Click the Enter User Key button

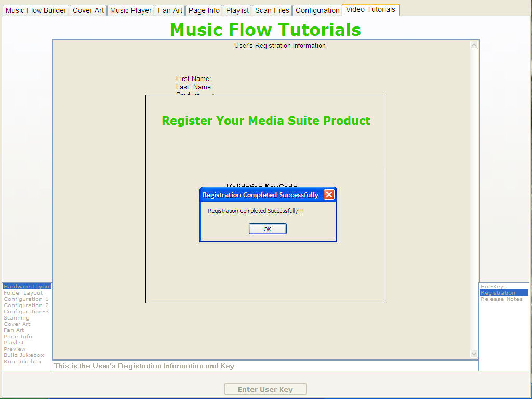pyautogui.click(x=265, y=389)
